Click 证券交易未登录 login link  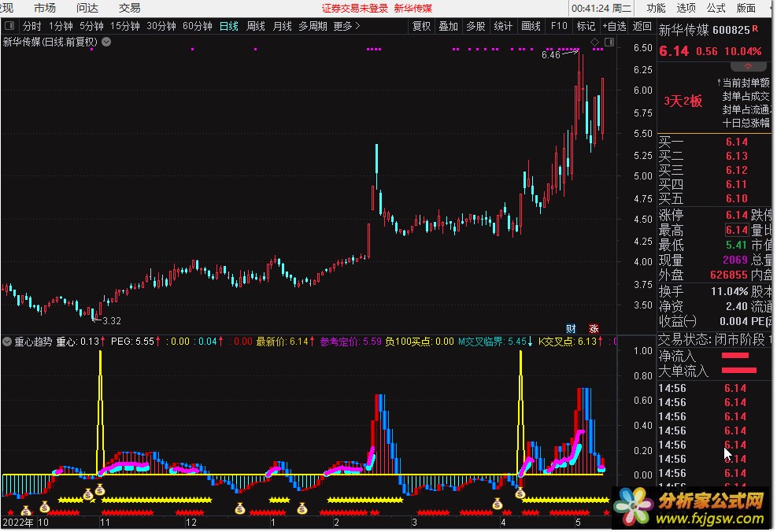[354, 9]
